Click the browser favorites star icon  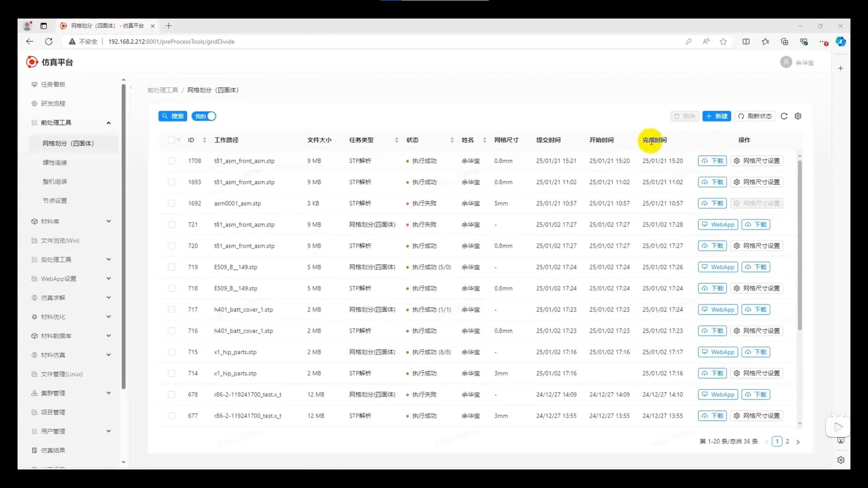point(723,42)
